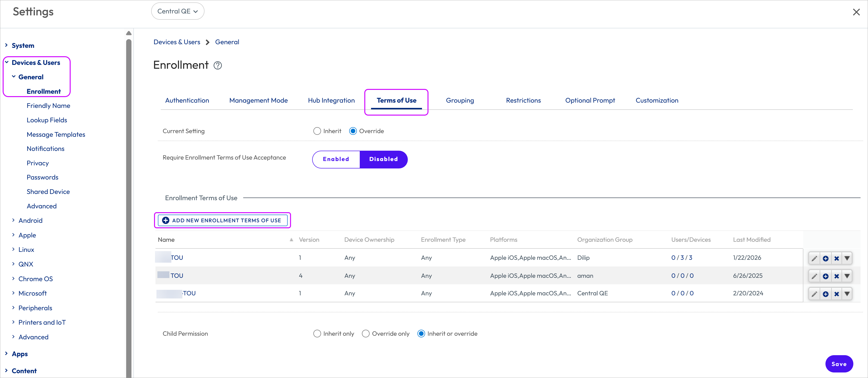Delete the Central QE row terms of use
Image resolution: width=868 pixels, height=378 pixels.
836,294
